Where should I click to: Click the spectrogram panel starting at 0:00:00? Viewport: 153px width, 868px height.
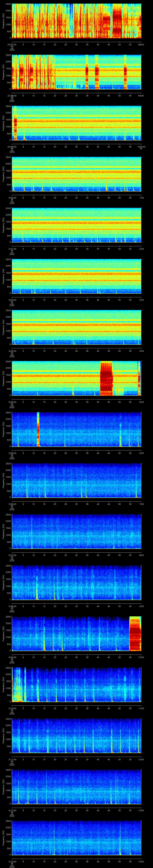(x=76, y=174)
